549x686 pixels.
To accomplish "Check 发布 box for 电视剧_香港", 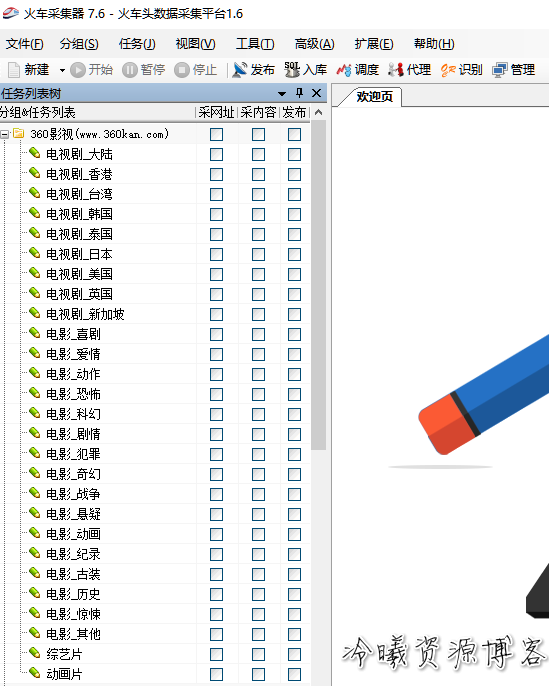I will (x=294, y=175).
